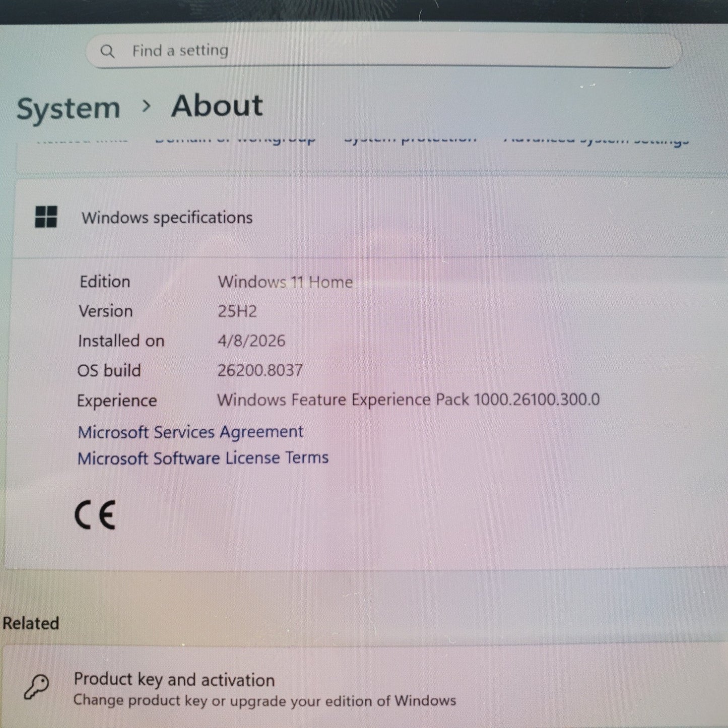The height and width of the screenshot is (728, 728).
Task: Click the OS build label
Action: click(109, 370)
